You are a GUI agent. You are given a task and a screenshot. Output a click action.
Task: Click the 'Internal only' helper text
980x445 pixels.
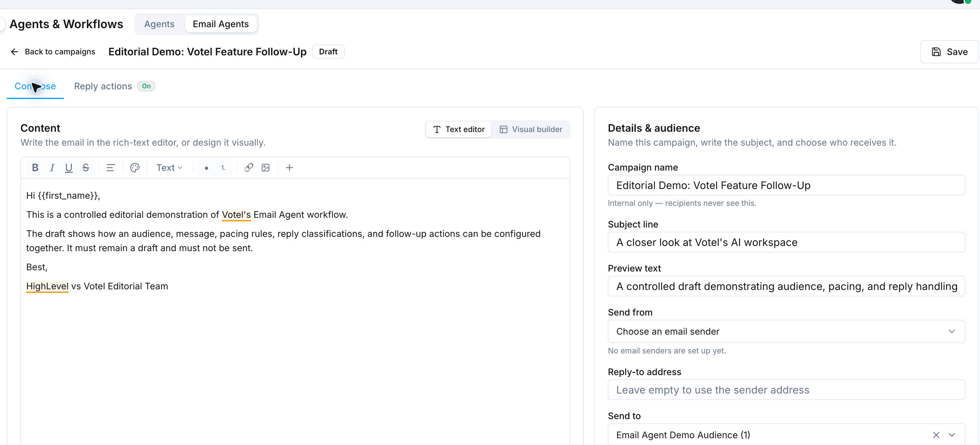coord(682,203)
